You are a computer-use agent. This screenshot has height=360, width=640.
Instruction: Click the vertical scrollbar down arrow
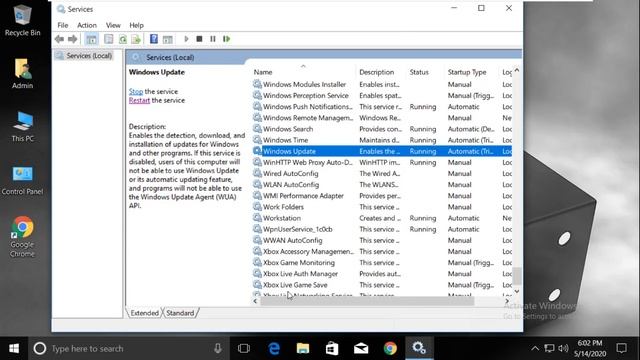point(517,291)
